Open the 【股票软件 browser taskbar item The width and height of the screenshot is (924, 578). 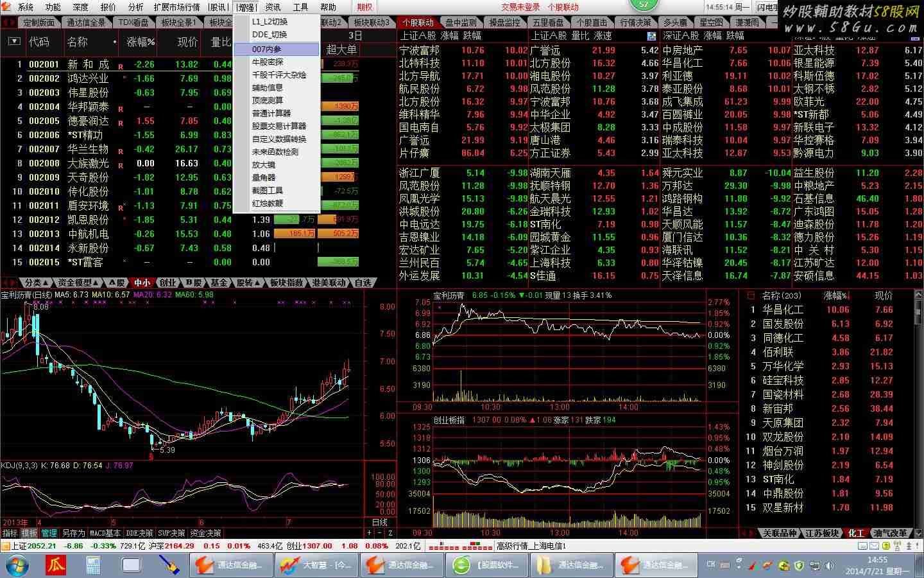click(x=488, y=565)
